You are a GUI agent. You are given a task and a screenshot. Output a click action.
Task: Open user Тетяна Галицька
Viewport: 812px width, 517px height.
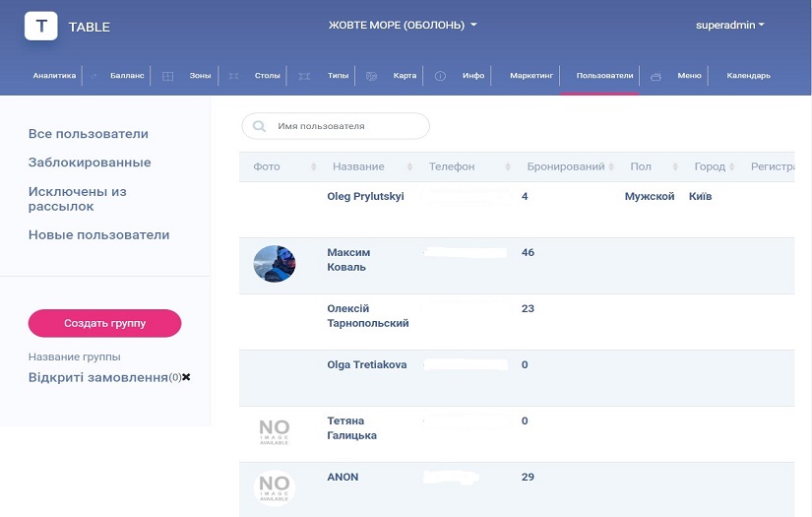coord(351,428)
